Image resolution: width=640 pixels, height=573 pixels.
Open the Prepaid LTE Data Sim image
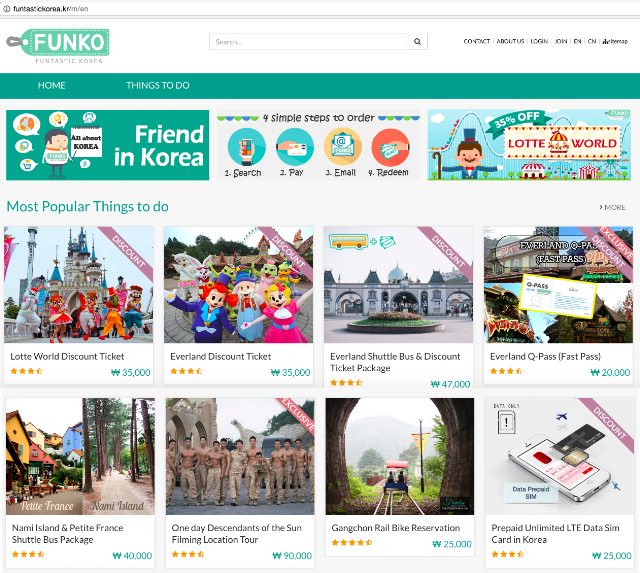560,456
